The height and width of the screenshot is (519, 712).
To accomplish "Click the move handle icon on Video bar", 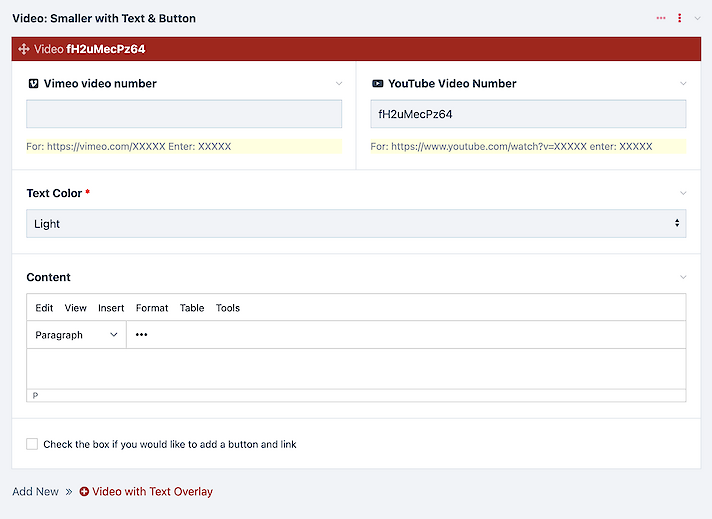I will point(24,49).
